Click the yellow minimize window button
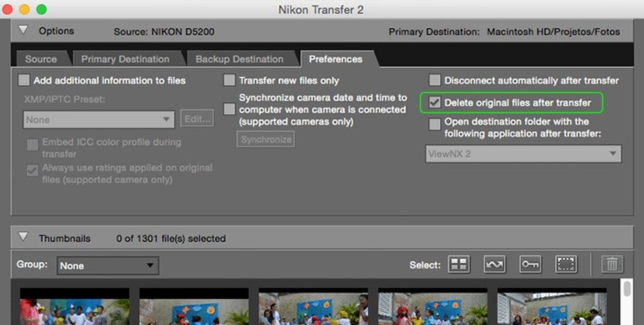644x325 pixels. point(24,9)
